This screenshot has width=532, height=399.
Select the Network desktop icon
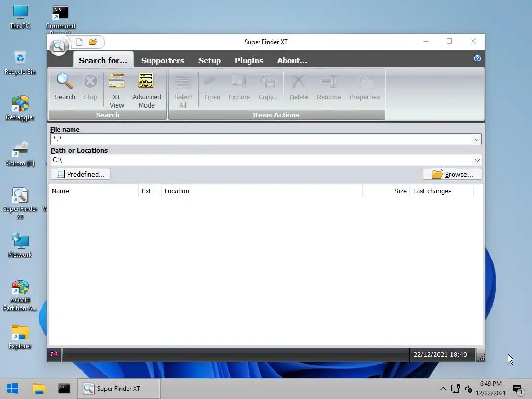[20, 245]
